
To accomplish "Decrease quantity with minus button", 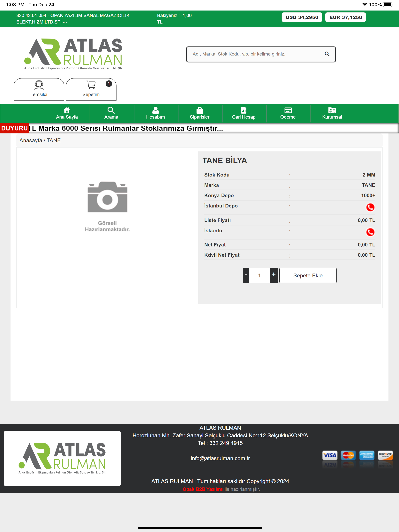I will (246, 275).
